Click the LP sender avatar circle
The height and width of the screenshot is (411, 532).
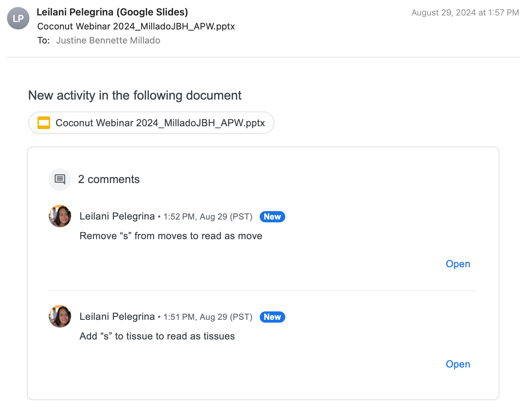click(x=18, y=18)
